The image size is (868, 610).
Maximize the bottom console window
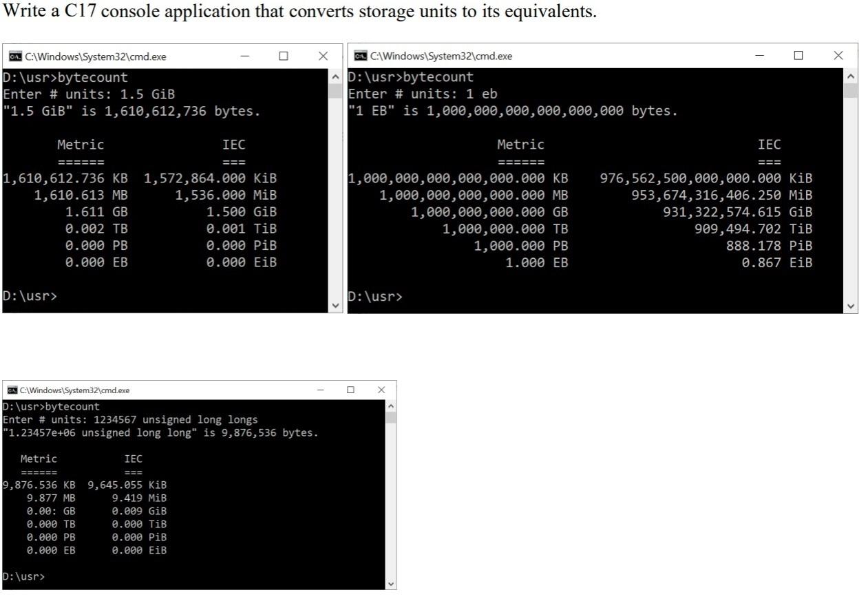coord(350,390)
